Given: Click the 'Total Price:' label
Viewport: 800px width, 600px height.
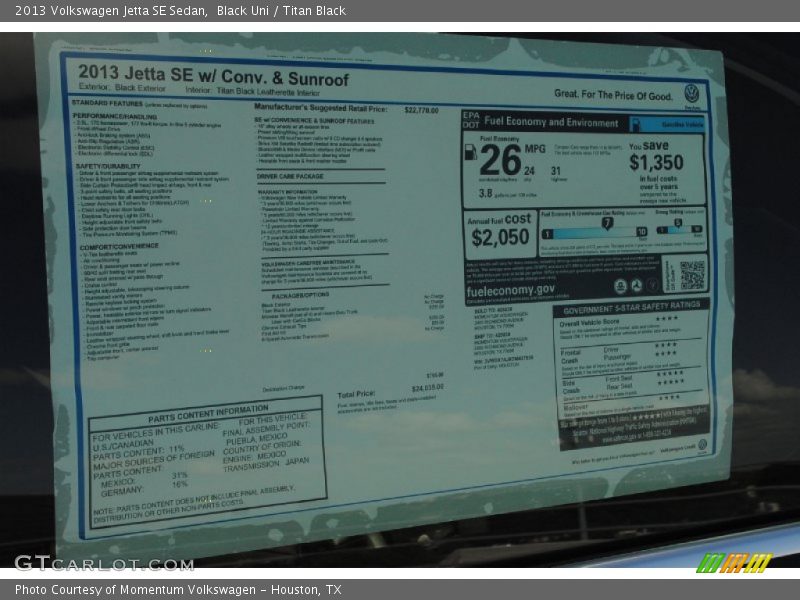Looking at the screenshot, I should 356,394.
